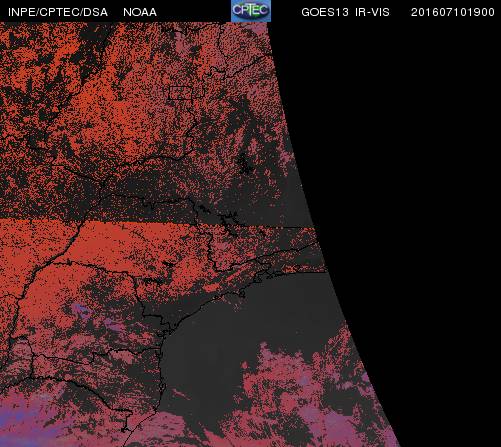Click the NOAA text in the header
The width and height of the screenshot is (501, 447).
click(140, 12)
